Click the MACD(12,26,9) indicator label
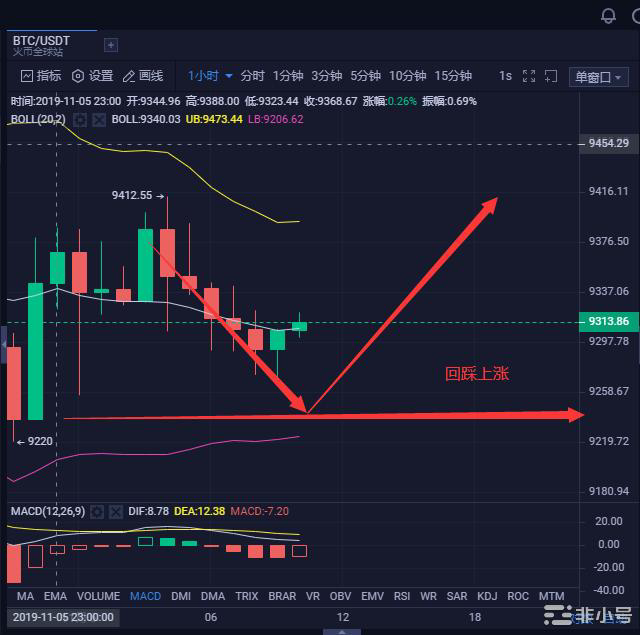Viewport: 640px width, 635px height. coord(48,511)
